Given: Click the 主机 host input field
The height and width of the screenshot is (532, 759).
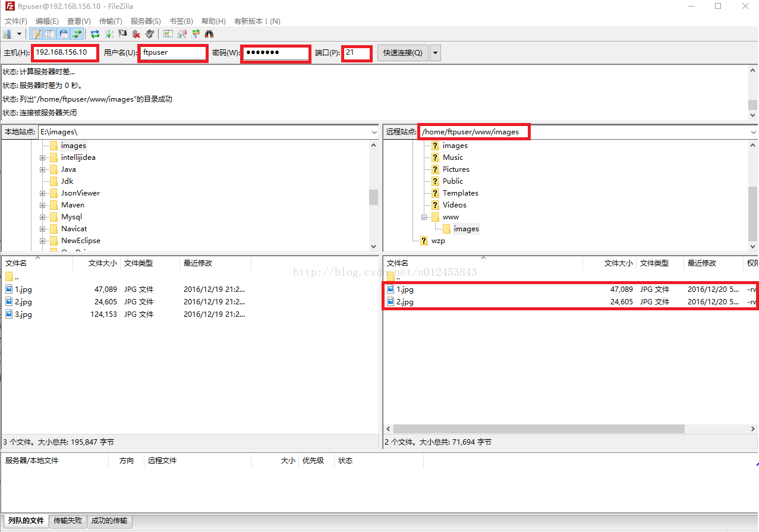Looking at the screenshot, I should point(65,52).
